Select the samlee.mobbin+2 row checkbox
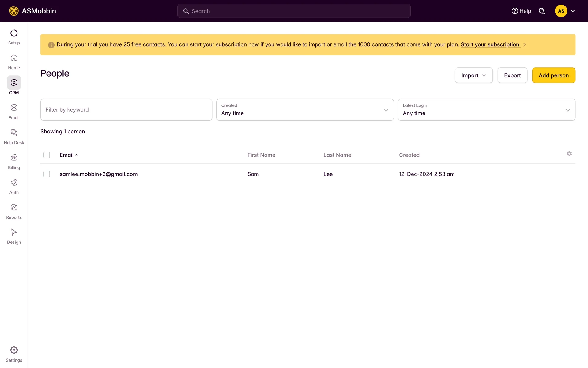Image resolution: width=588 pixels, height=368 pixels. click(x=47, y=174)
